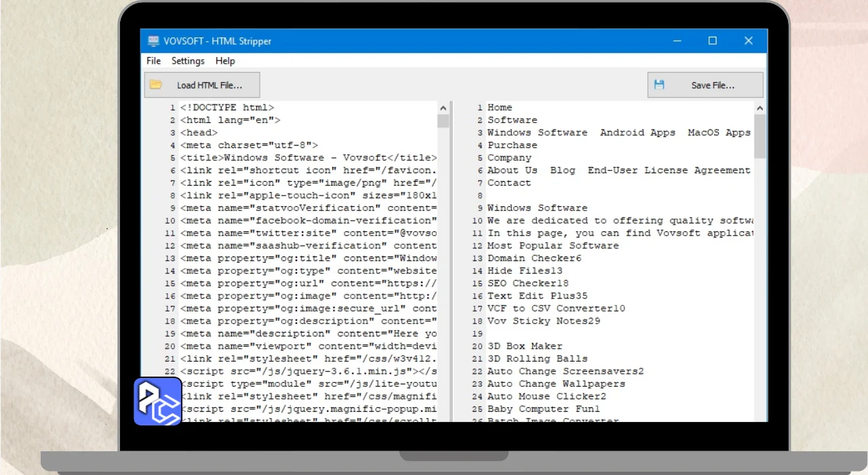Click the SEO Checker18 line

(528, 283)
